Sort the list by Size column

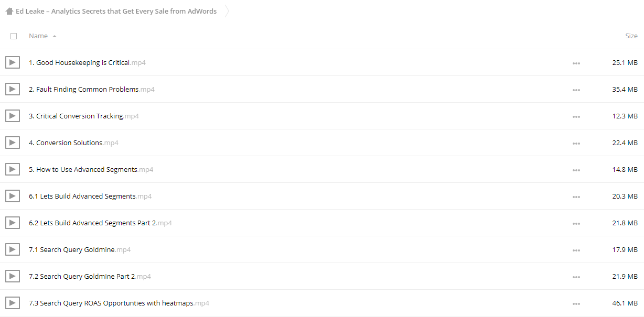coord(631,36)
